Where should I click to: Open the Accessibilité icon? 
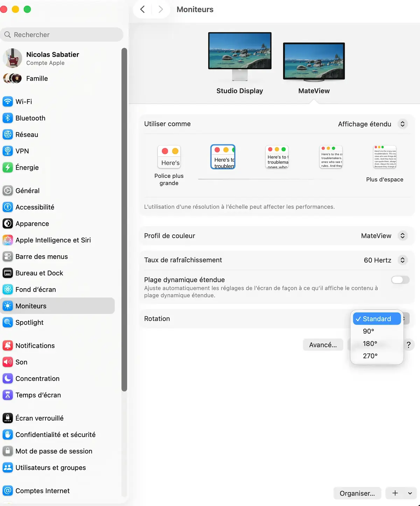pyautogui.click(x=8, y=207)
